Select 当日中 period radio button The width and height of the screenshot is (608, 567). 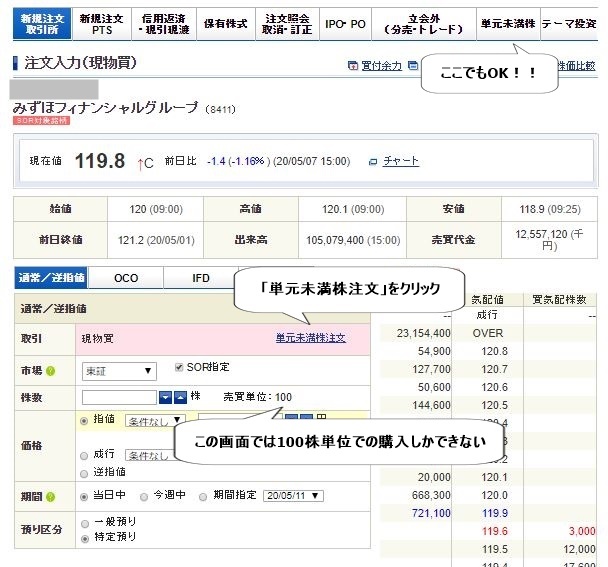pos(84,497)
